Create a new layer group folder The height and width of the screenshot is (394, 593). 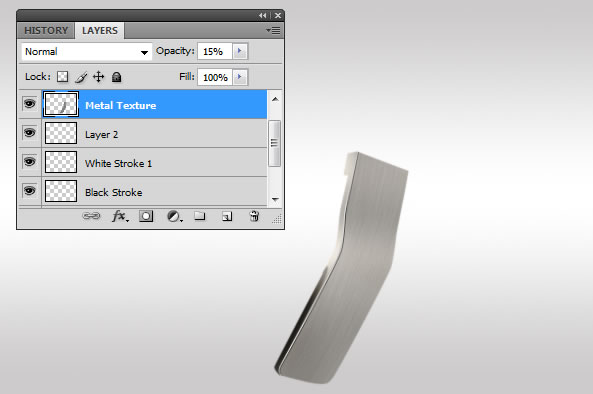point(200,216)
